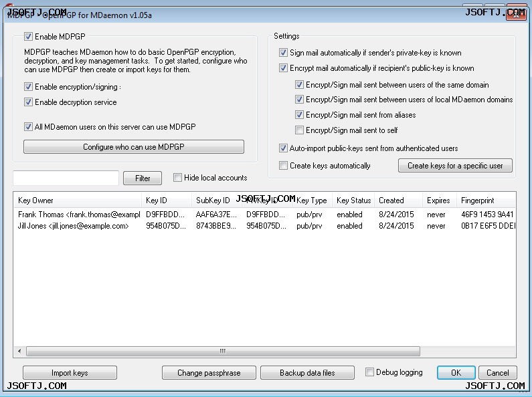Screen dimensions: 532x397
Task: Click Key ID D9FFBDD... cell
Action: point(165,215)
